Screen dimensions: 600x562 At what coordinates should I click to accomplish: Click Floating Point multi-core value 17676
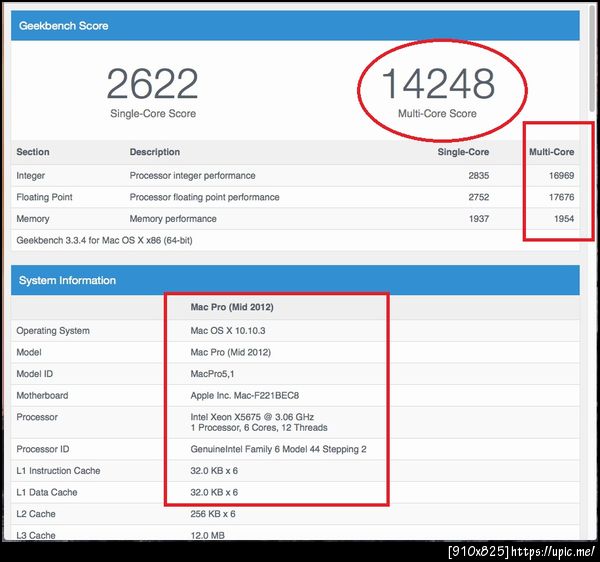(x=561, y=197)
